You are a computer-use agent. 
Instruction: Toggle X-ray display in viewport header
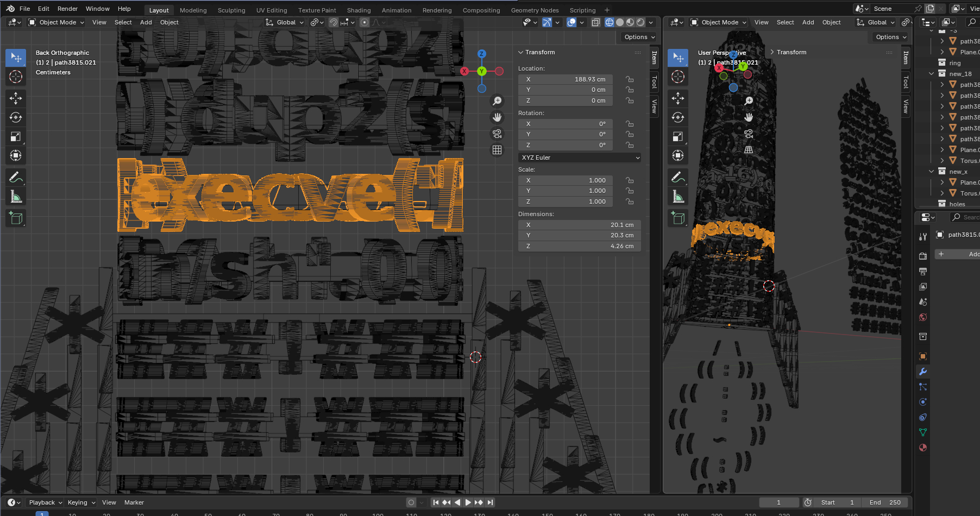[595, 22]
